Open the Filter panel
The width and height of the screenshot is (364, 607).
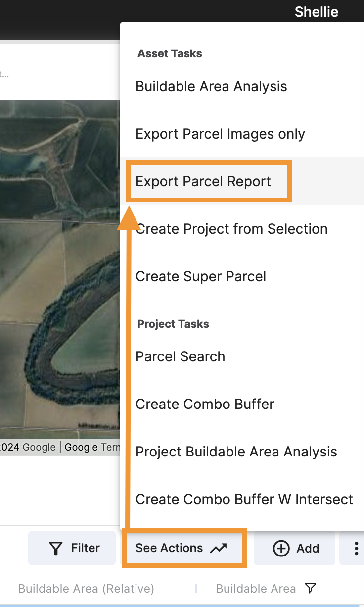point(72,548)
